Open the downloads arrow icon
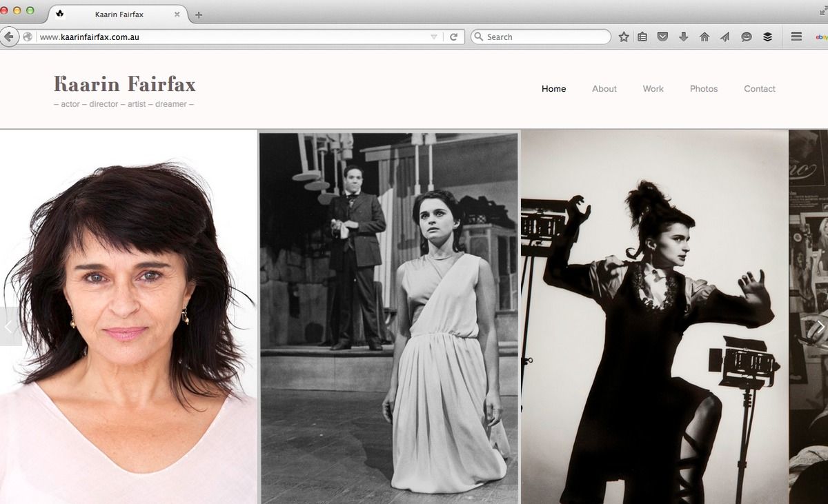828x504 pixels. 683,37
